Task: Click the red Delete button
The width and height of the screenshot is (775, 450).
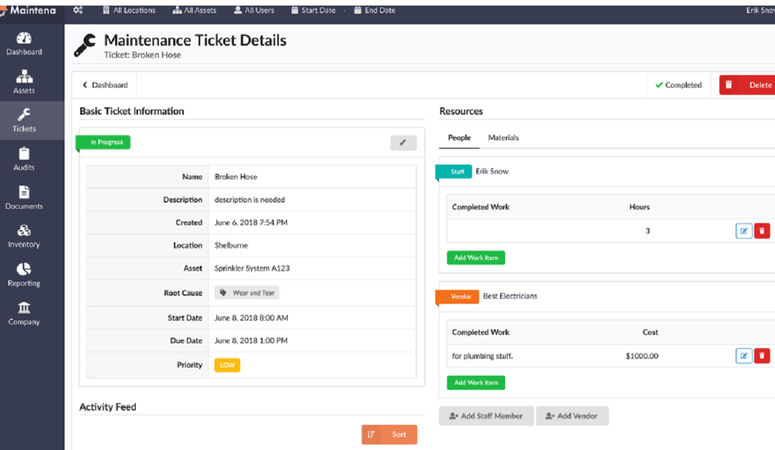Action: click(x=747, y=85)
